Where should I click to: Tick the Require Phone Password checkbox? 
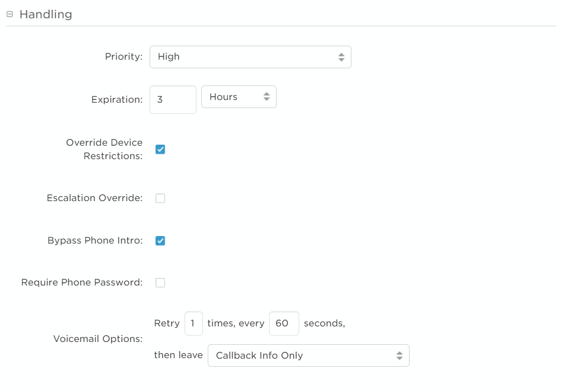(x=160, y=283)
